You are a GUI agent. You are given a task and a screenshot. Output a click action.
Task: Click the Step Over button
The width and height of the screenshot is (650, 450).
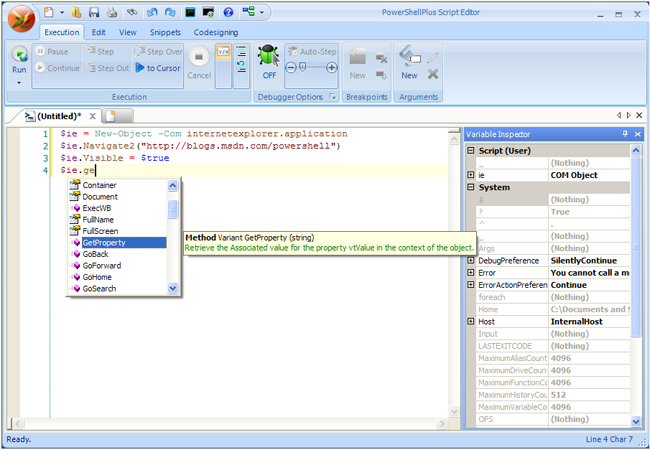(158, 52)
